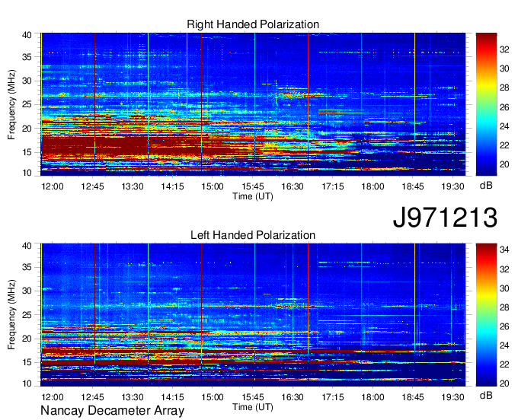This screenshot has width=518, height=420.
Task: Click the color scale bar beside the Right Handed plot
Action: 486,104
